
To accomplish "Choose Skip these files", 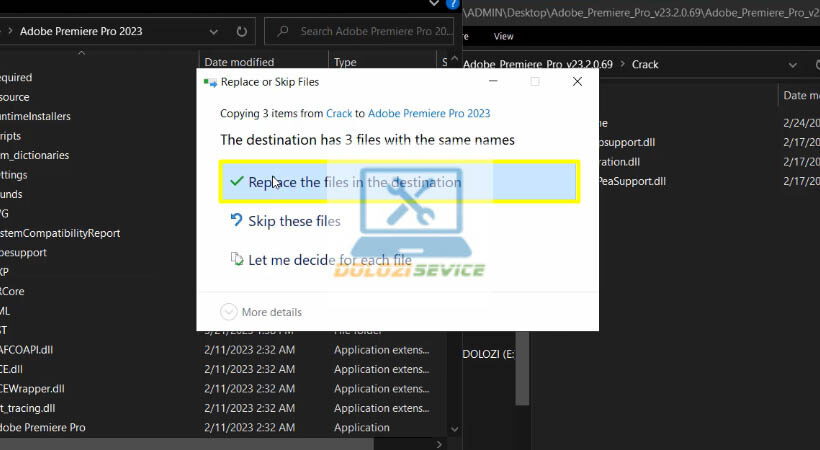I will [x=294, y=221].
